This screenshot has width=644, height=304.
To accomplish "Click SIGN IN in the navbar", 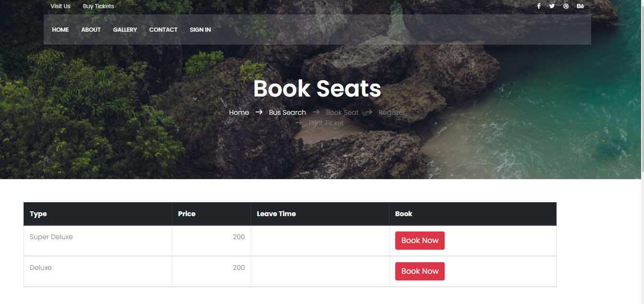I will (x=200, y=30).
